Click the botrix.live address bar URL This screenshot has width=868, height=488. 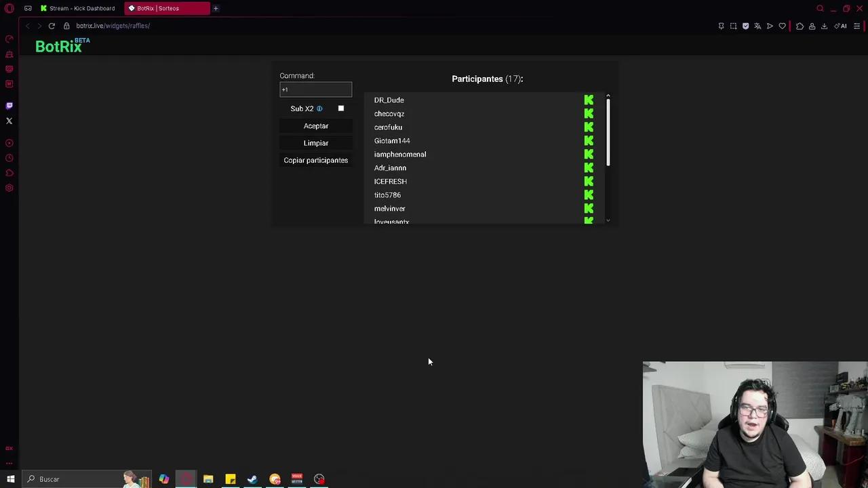[x=113, y=26]
